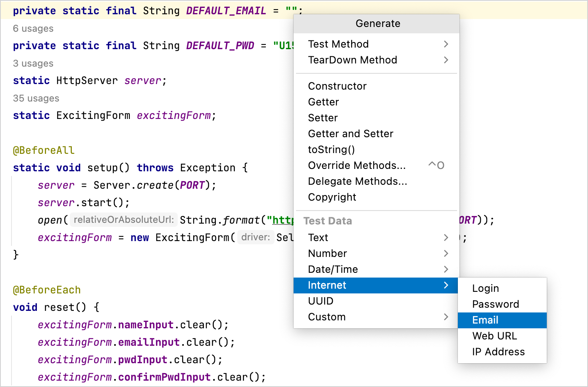This screenshot has width=588, height=387.
Task: Click nameInput in the reset method
Action: pyautogui.click(x=146, y=325)
